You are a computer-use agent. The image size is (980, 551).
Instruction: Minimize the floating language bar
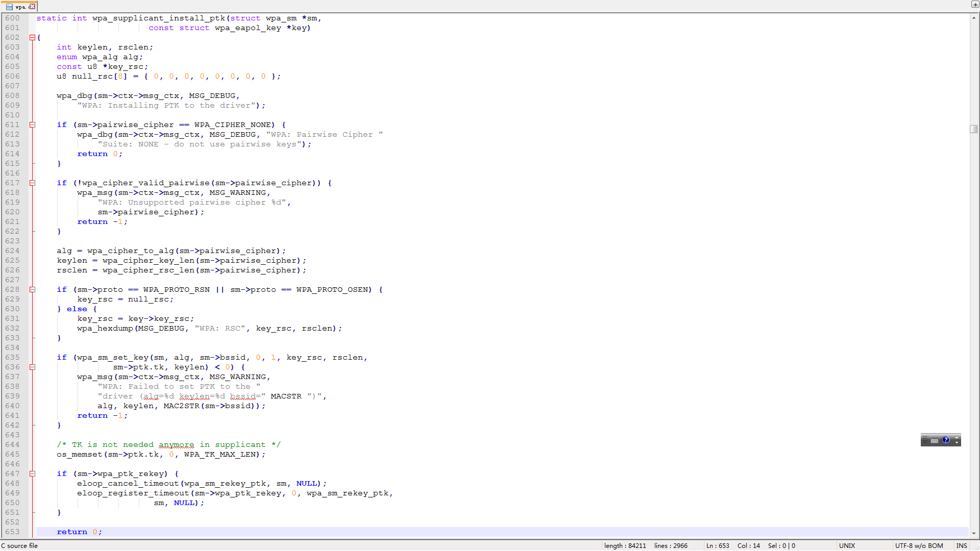[x=957, y=437]
